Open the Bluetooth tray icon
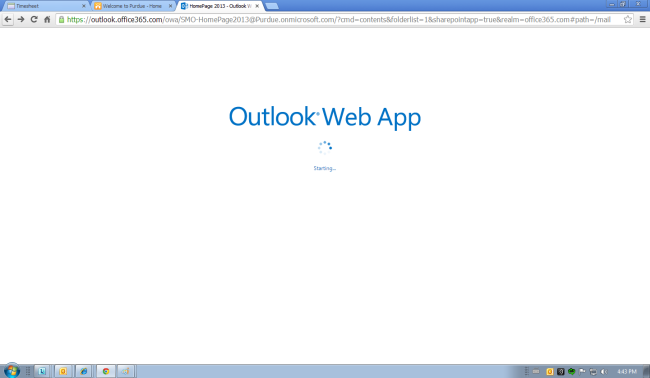 [560, 371]
